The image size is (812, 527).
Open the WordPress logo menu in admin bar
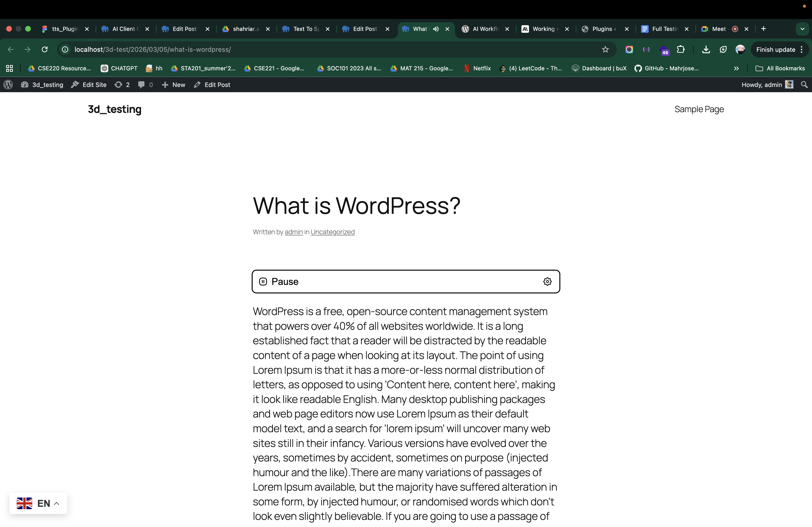(x=8, y=84)
